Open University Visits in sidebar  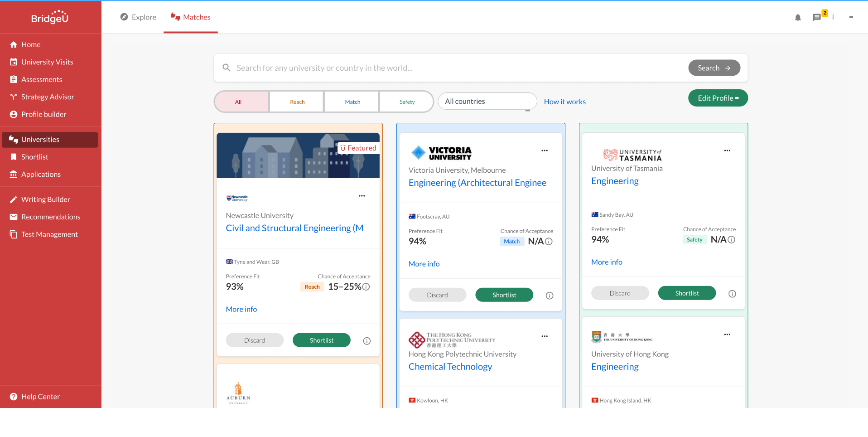coord(50,62)
